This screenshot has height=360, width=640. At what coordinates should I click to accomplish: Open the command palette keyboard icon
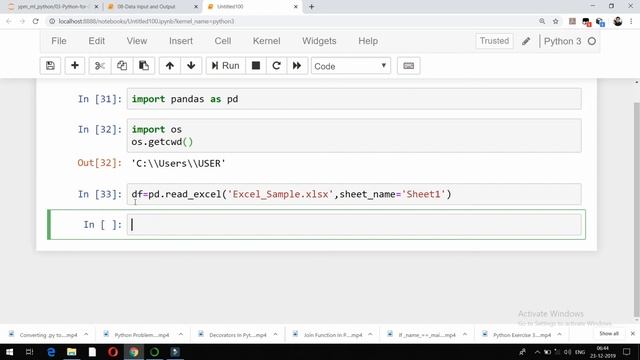(409, 66)
